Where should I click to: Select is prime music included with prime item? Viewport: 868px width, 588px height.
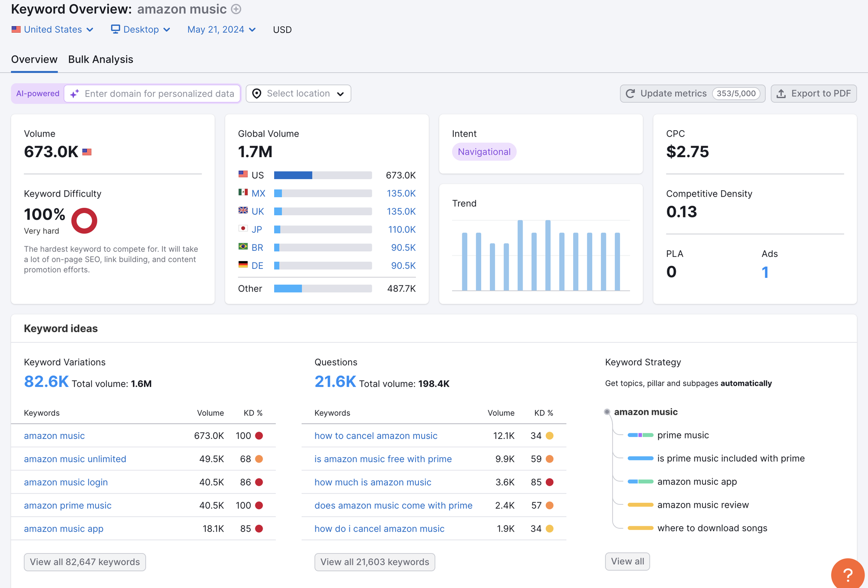click(x=731, y=458)
